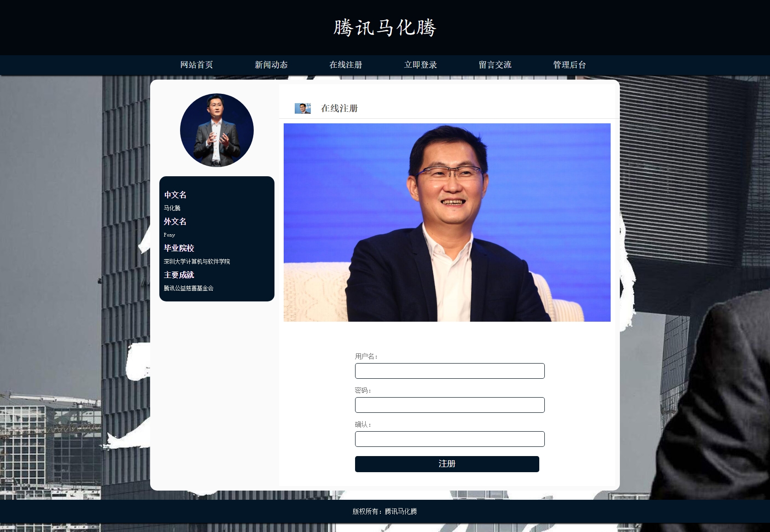Click the 主要成就 label
This screenshot has height=532, width=770.
click(179, 275)
